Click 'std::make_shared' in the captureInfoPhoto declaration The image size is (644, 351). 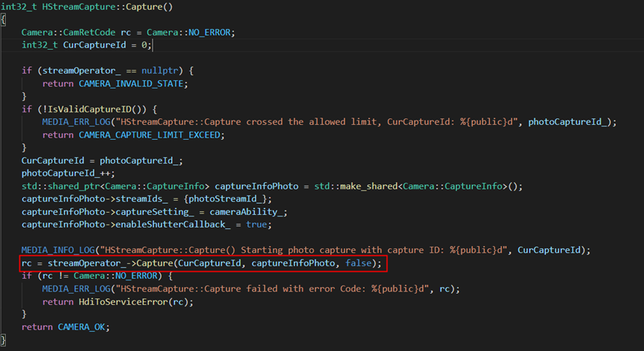pyautogui.click(x=356, y=186)
